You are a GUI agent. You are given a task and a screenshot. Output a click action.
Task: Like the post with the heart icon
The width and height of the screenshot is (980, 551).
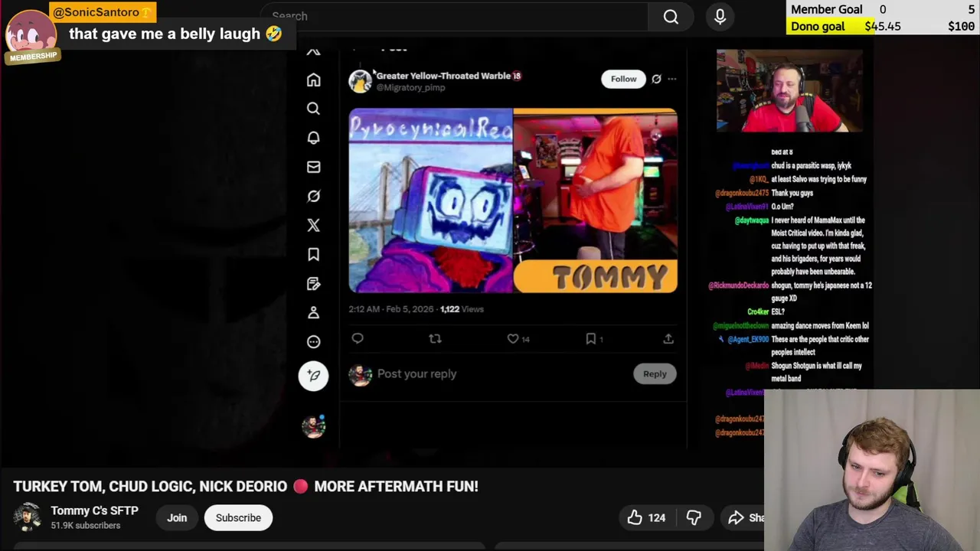[513, 338]
